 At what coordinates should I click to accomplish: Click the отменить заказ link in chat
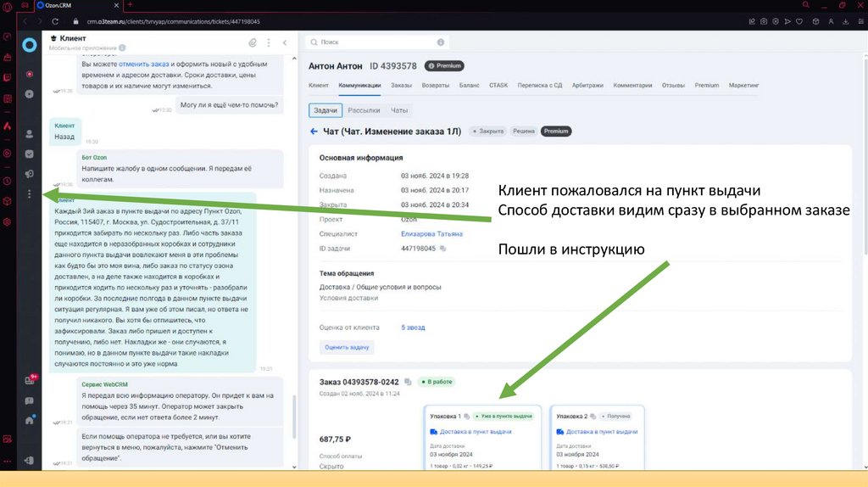point(144,64)
